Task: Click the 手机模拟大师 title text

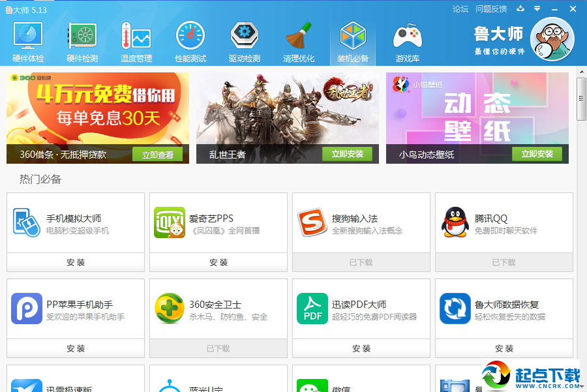Action: coord(74,219)
